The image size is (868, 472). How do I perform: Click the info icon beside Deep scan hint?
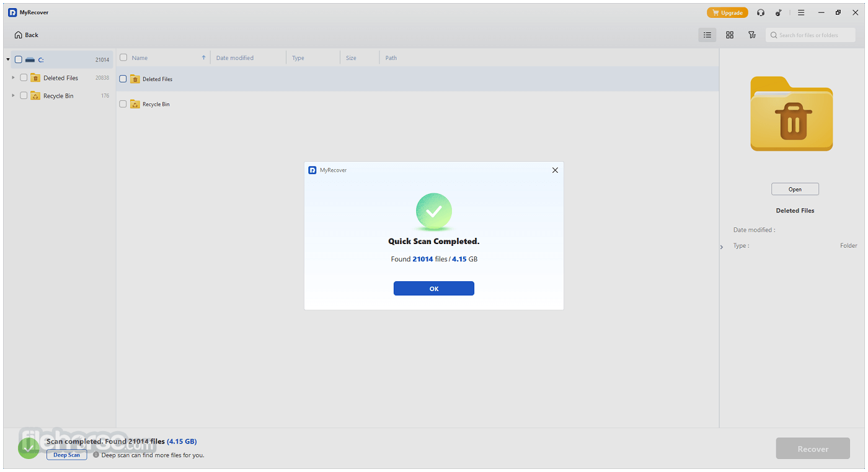96,455
